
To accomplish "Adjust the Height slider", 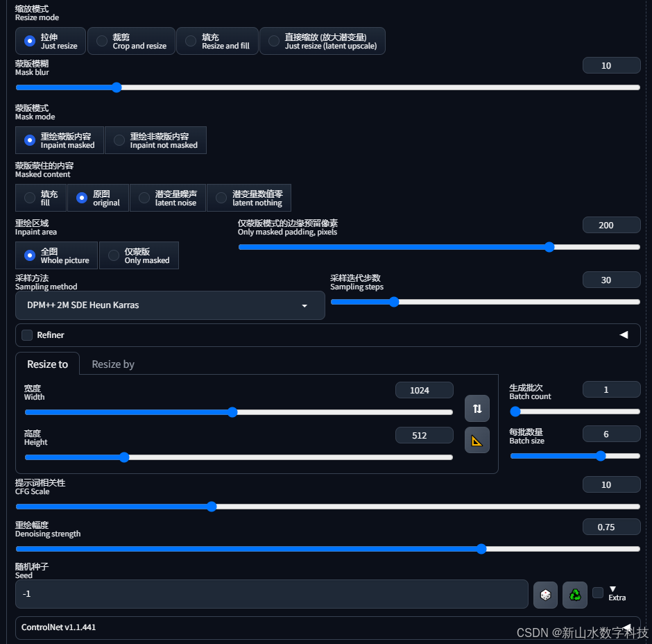I will click(239, 457).
